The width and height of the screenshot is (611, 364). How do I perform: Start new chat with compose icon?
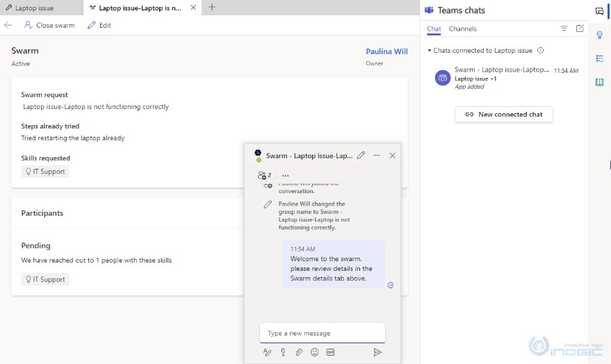point(580,28)
